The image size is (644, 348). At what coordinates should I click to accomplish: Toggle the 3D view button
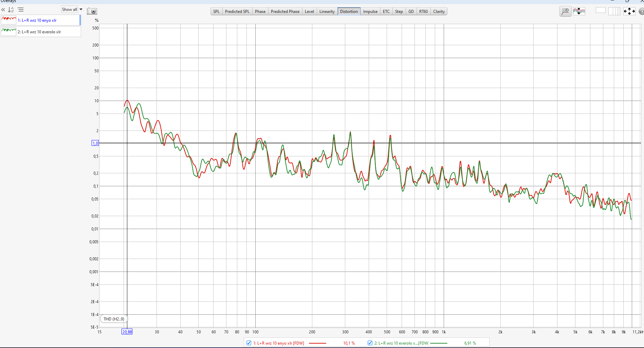565,11
